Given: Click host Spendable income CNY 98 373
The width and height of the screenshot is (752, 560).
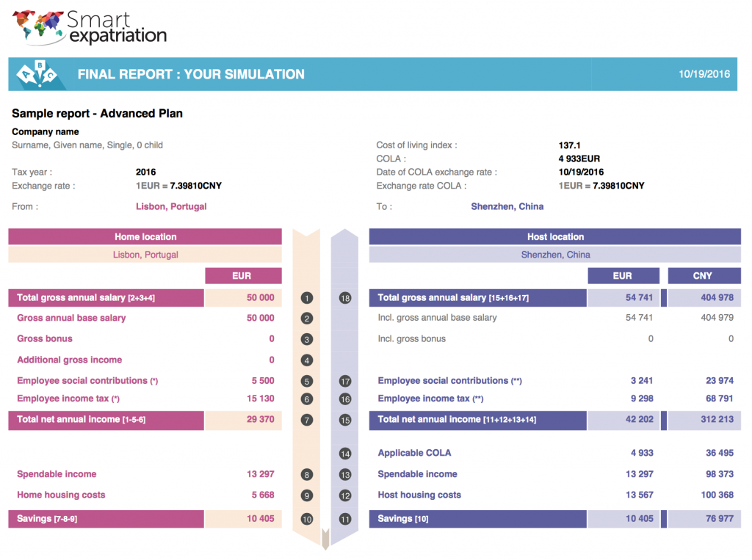Looking at the screenshot, I should (720, 474).
